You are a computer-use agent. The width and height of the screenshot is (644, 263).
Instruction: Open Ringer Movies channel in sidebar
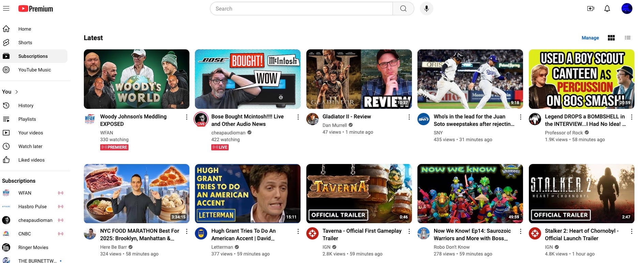click(34, 247)
